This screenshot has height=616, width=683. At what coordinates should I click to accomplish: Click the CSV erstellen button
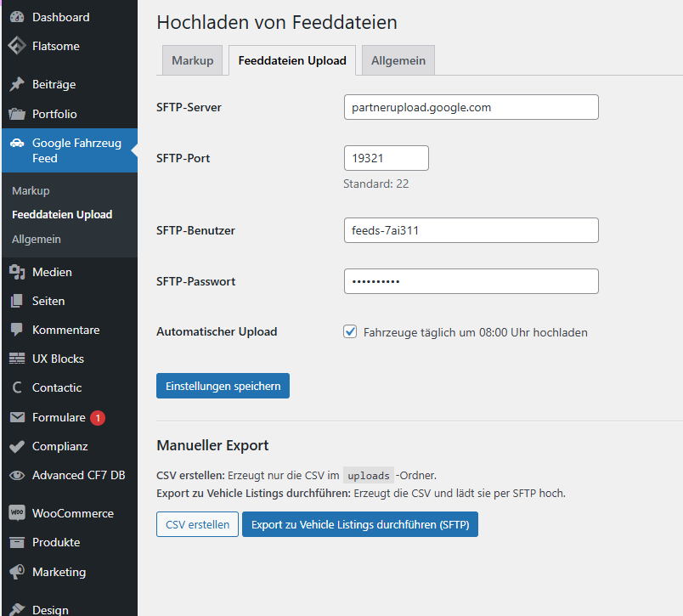pos(197,524)
